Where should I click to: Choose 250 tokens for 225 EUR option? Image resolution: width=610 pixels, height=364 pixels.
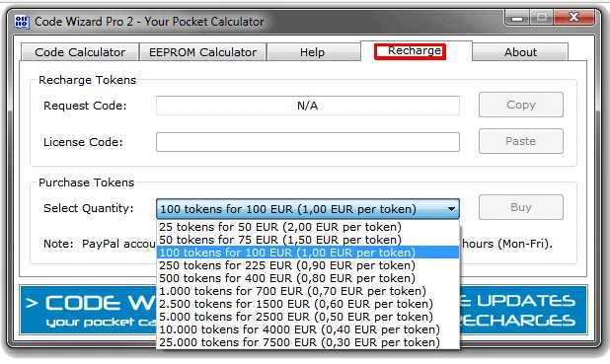click(x=308, y=265)
